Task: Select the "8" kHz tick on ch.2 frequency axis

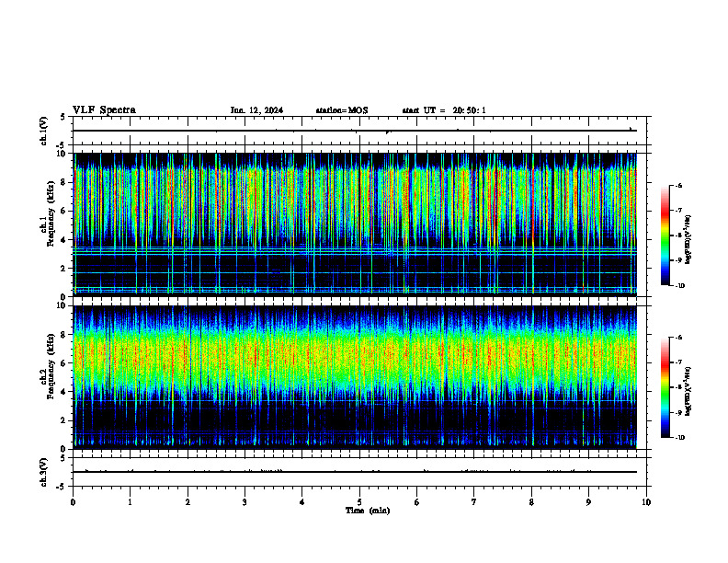Action: coord(64,335)
